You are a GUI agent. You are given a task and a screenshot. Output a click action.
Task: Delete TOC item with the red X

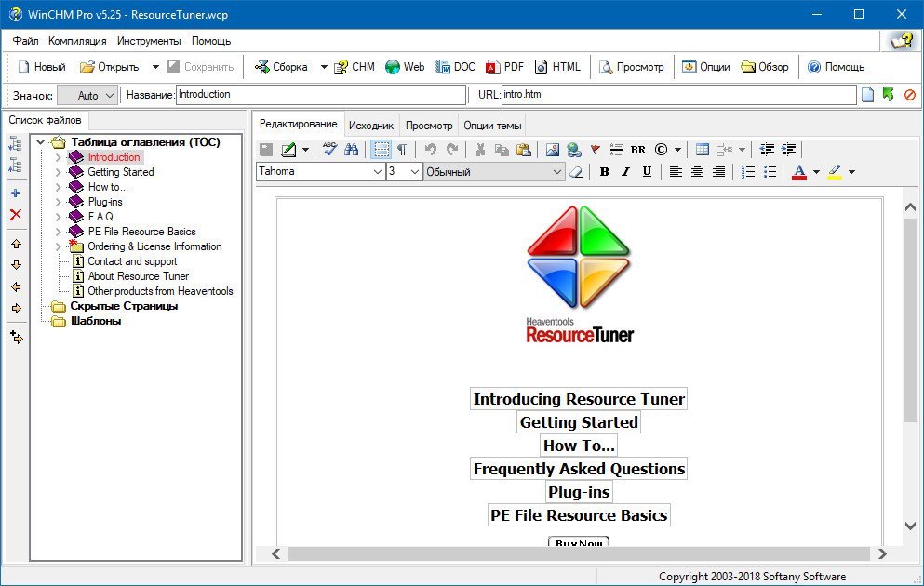point(16,215)
